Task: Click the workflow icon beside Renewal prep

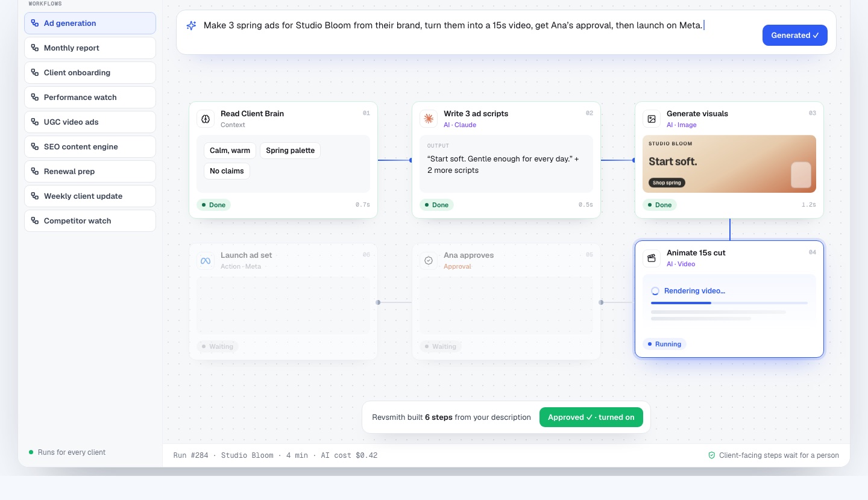Action: coord(35,171)
